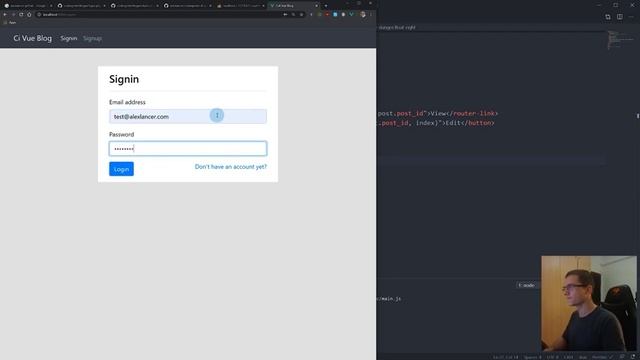Click the View router-link code line
Viewport: 640px width, 360px height.
(x=438, y=113)
